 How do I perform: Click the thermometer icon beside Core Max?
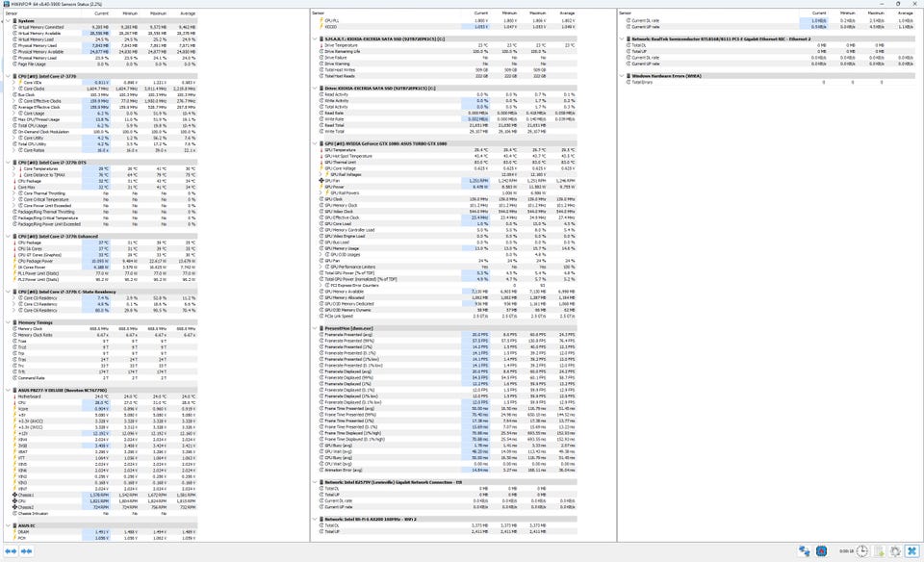click(x=14, y=188)
